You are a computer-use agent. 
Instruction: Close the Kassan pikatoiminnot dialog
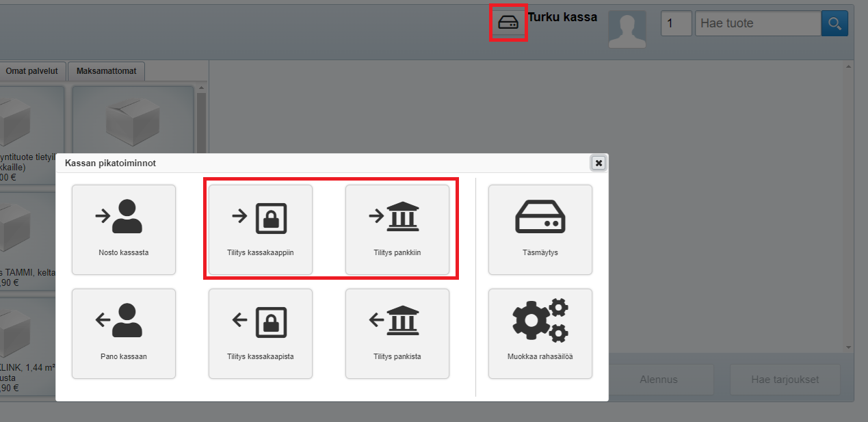[599, 163]
